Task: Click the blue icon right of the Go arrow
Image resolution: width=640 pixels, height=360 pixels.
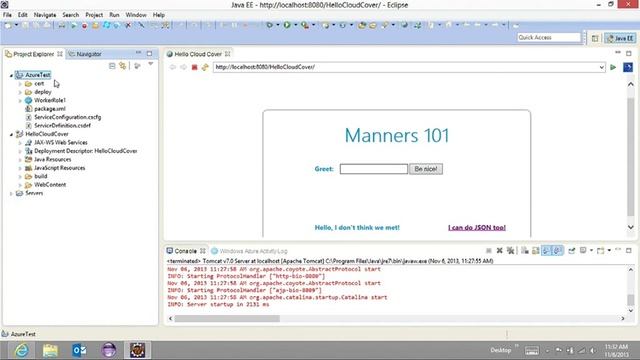Action: 628,67
